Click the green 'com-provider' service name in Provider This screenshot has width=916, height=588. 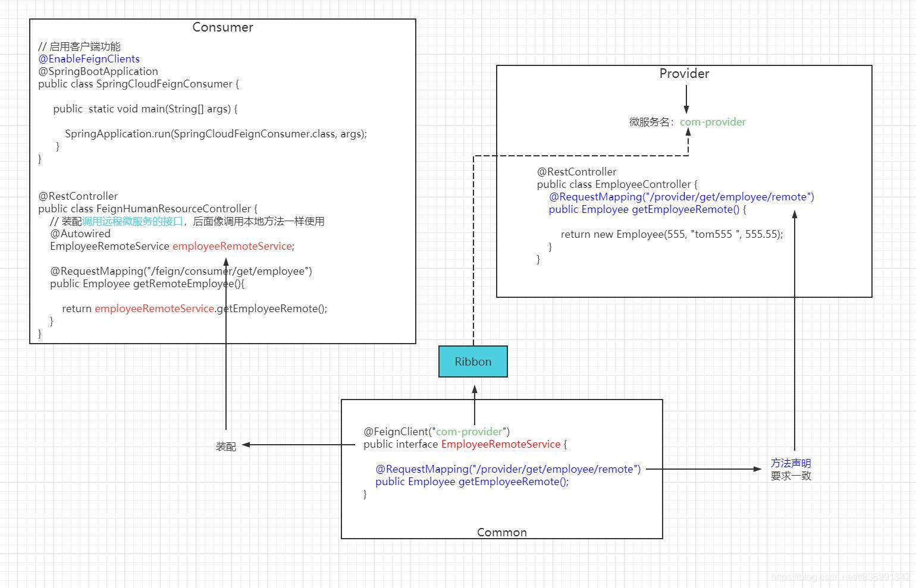pyautogui.click(x=713, y=122)
